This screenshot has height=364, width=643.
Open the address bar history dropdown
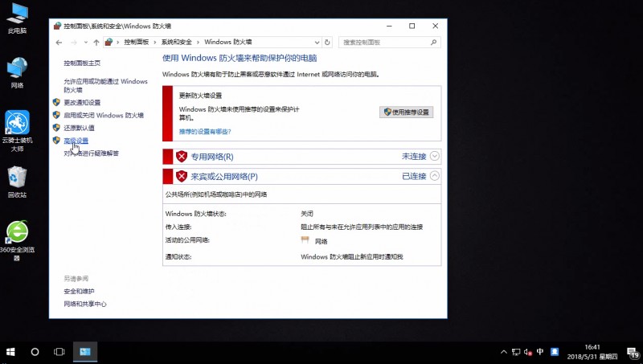click(317, 43)
